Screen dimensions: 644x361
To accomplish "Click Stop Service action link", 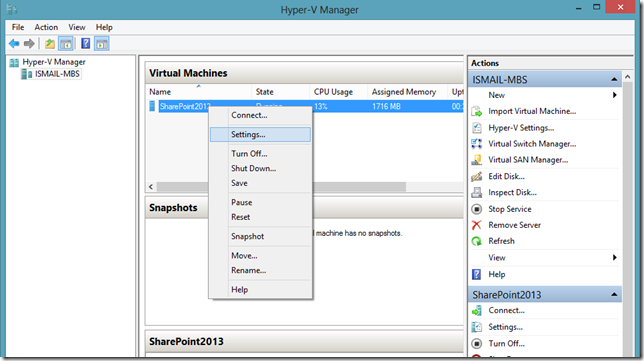I will [510, 209].
